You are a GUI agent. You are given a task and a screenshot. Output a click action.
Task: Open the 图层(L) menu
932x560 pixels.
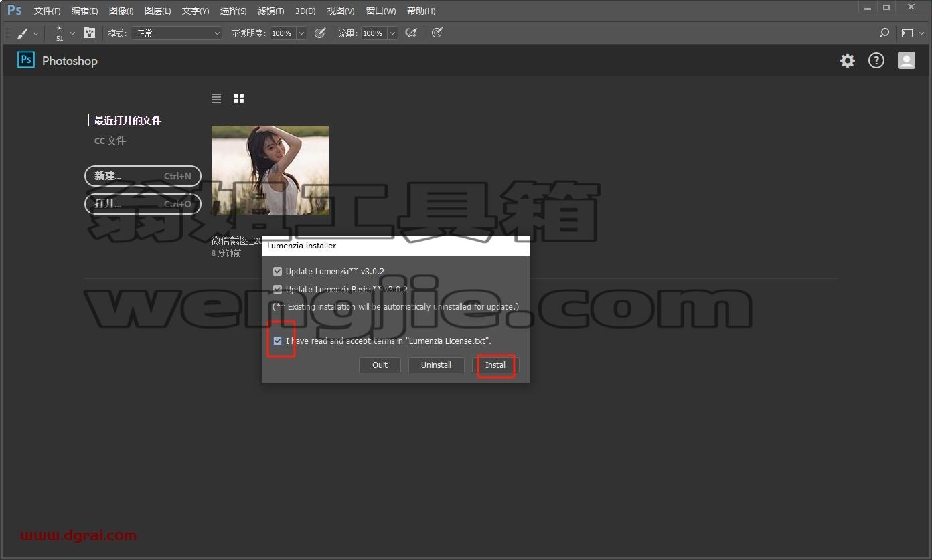[x=157, y=11]
